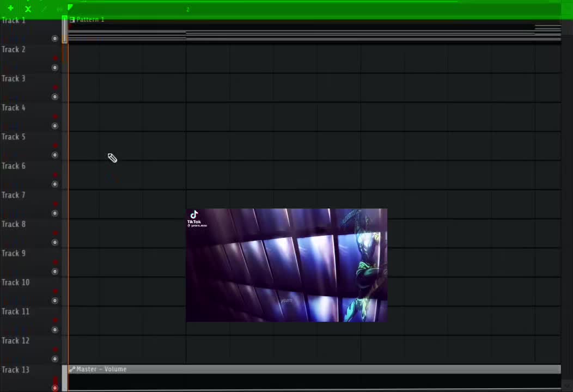The height and width of the screenshot is (392, 573).
Task: Select the Track 1 header label
Action: [x=14, y=21]
